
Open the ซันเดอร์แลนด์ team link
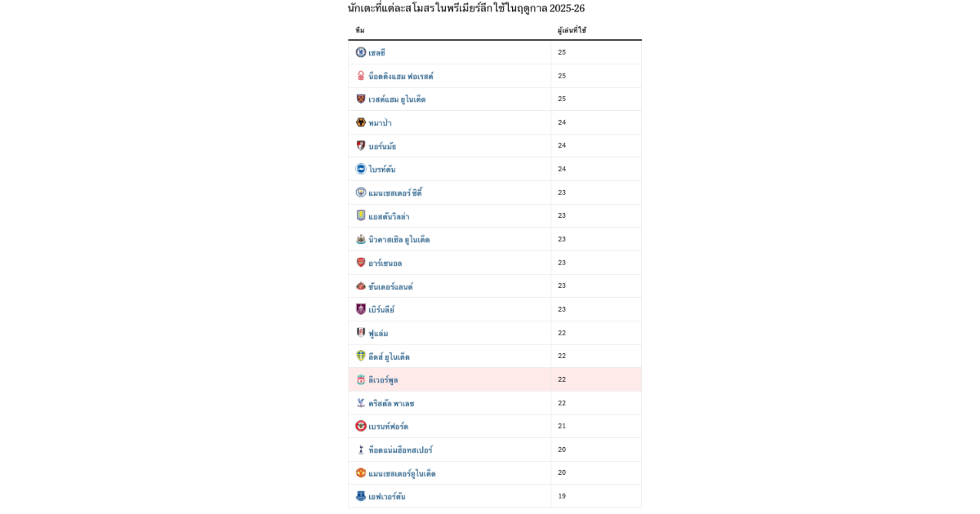coord(390,286)
